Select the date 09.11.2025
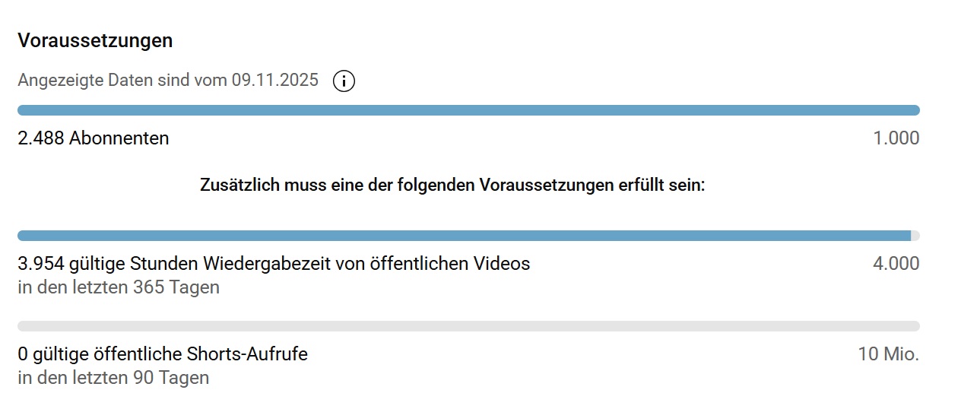Image resolution: width=980 pixels, height=409 pixels. coord(275,81)
